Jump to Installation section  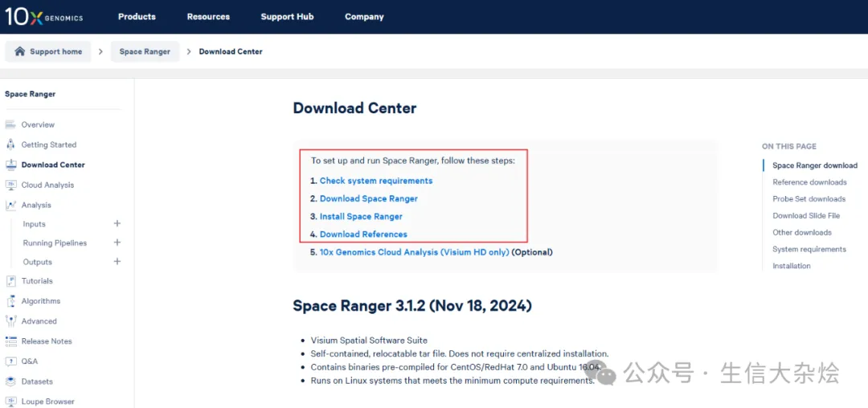(x=792, y=266)
